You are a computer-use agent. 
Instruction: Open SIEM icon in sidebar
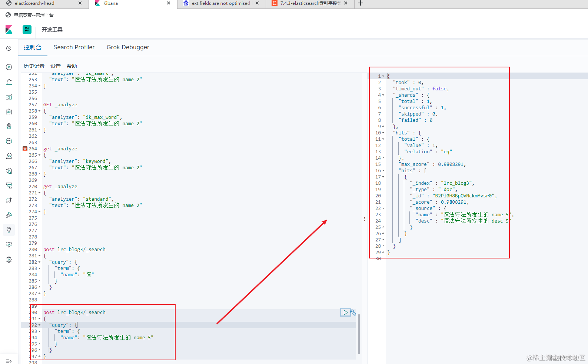(x=9, y=215)
